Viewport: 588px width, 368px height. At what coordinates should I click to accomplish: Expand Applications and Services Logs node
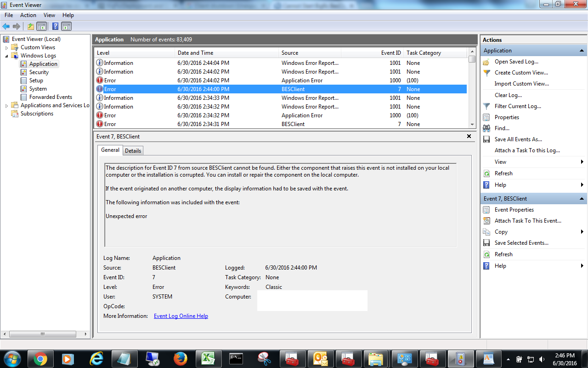pyautogui.click(x=6, y=105)
